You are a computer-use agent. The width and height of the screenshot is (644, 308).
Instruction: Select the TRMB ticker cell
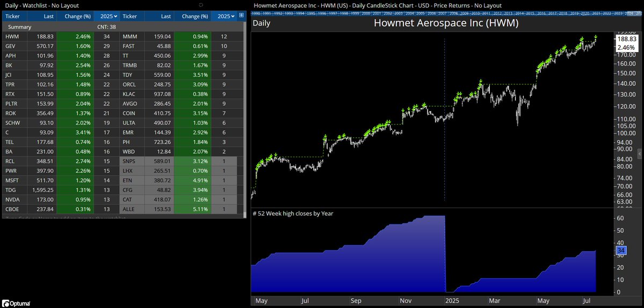click(x=132, y=65)
